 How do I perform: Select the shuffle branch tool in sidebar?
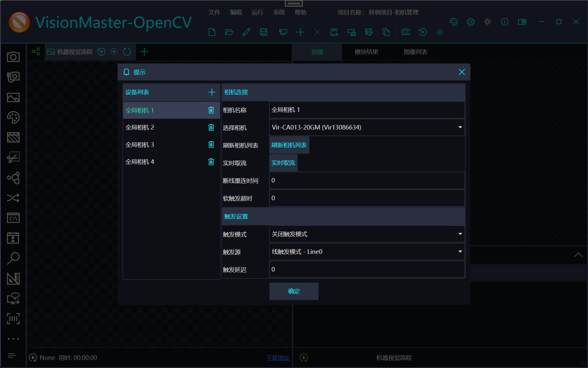[13, 198]
